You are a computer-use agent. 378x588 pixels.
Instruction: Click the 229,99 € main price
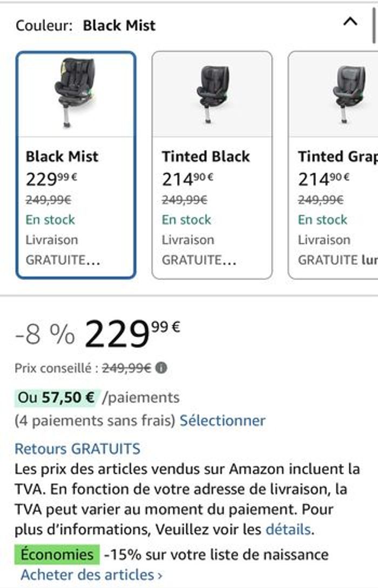132,334
